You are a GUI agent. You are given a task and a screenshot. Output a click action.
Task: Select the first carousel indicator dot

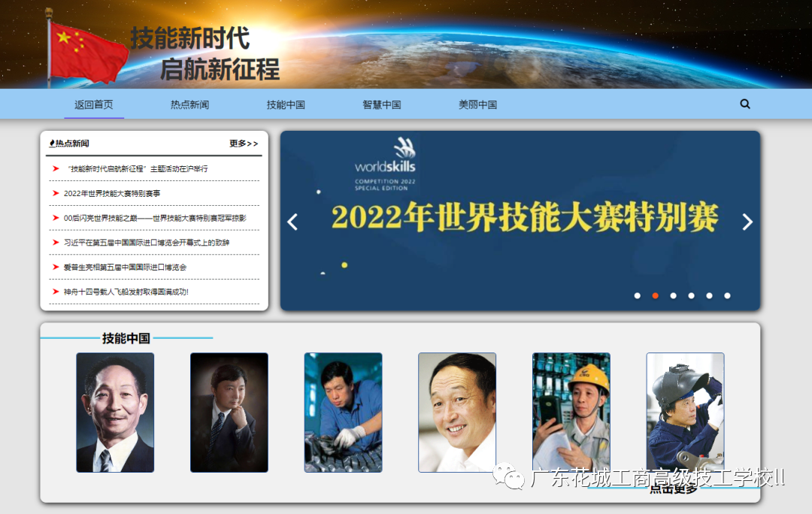[x=637, y=295]
